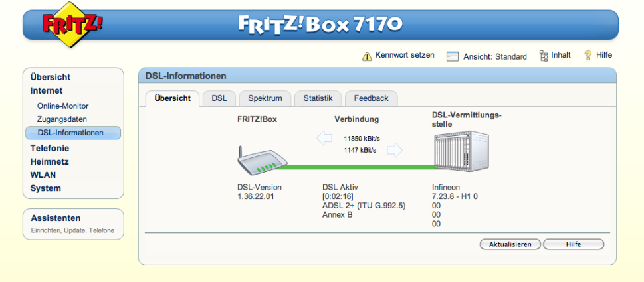Viewport: 644px width, 282px height.
Task: Click the FRITZ!Box 7170 title text
Action: point(320,25)
